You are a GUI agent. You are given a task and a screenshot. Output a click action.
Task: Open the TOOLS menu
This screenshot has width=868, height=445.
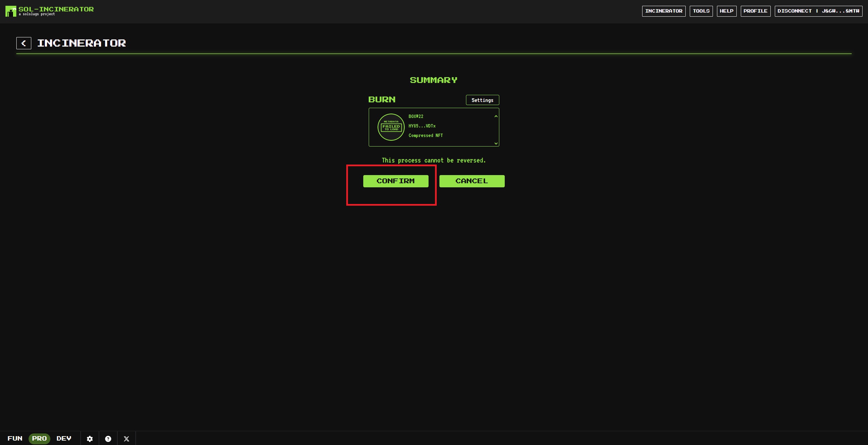[701, 11]
